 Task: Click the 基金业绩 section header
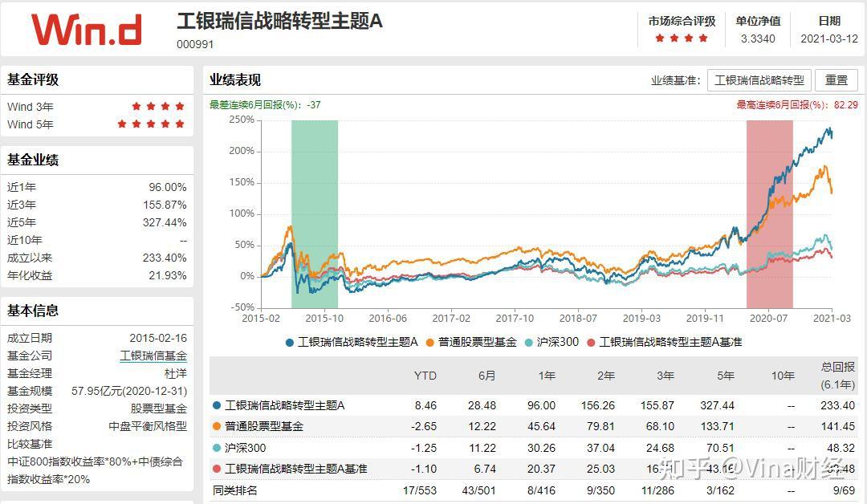pos(33,161)
